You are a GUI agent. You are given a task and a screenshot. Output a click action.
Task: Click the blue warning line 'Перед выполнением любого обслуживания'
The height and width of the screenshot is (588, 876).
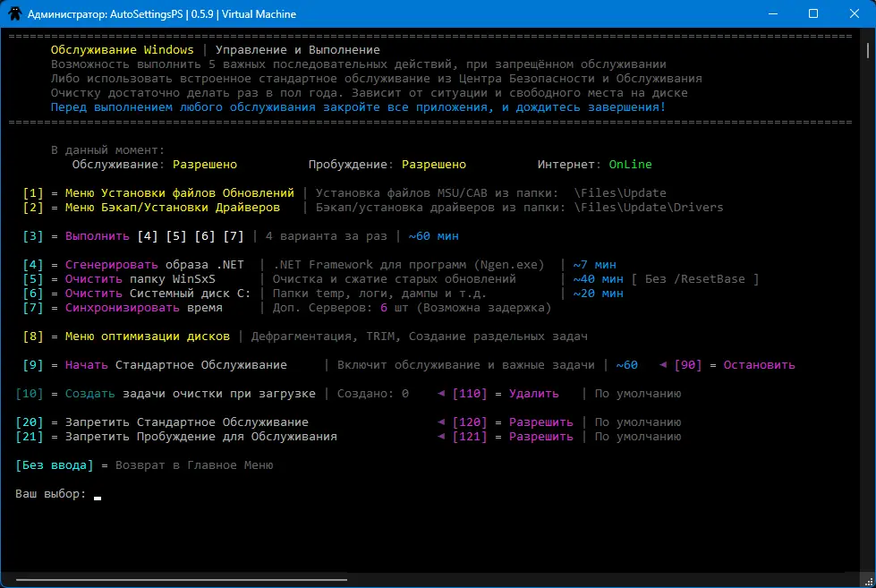(358, 107)
